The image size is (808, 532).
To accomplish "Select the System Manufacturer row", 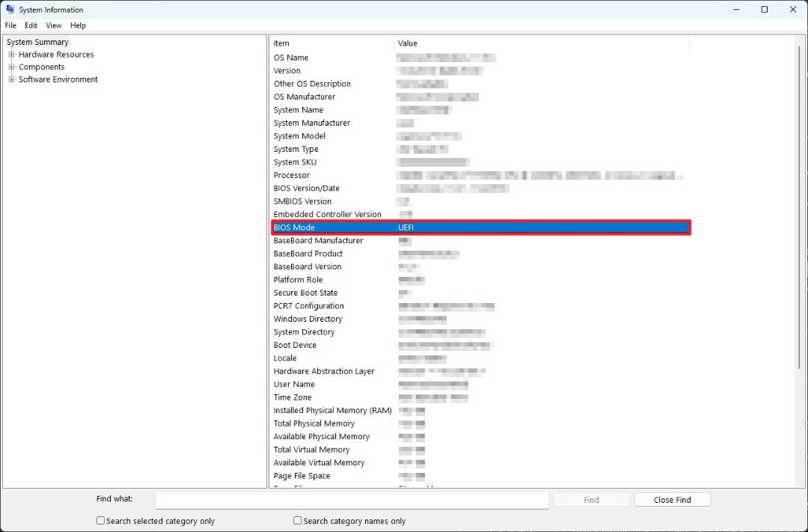I will tap(480, 123).
